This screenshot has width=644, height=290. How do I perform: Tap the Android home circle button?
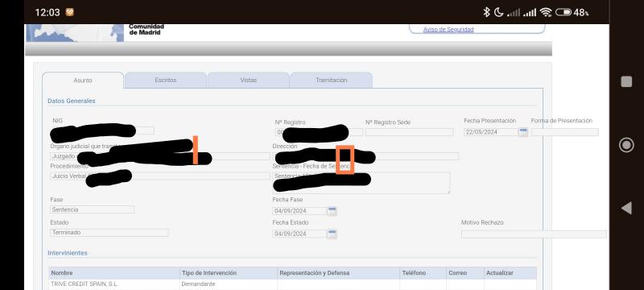626,145
